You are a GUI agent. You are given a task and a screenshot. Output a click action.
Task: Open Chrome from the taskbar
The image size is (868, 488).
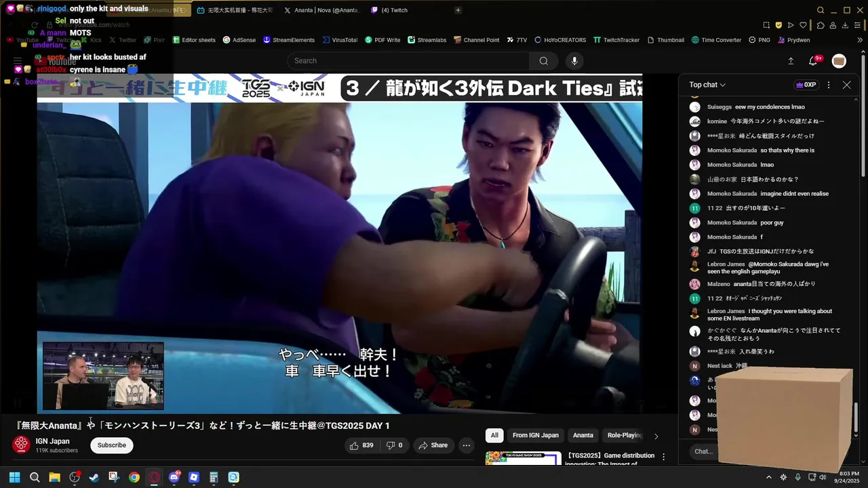[134, 477]
